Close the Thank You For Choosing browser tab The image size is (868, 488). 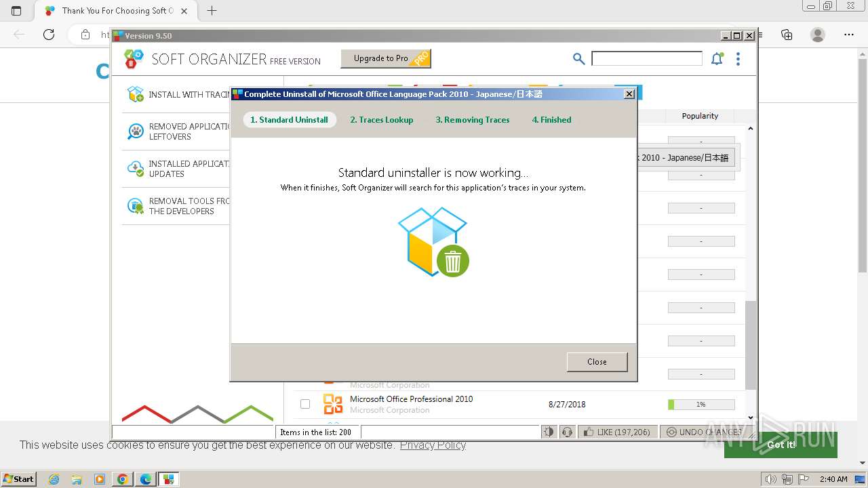(x=184, y=11)
